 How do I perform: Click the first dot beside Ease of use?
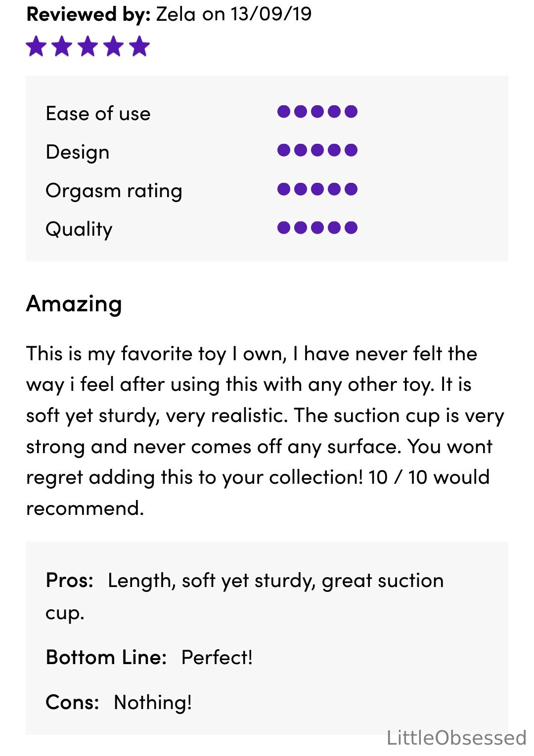click(284, 112)
